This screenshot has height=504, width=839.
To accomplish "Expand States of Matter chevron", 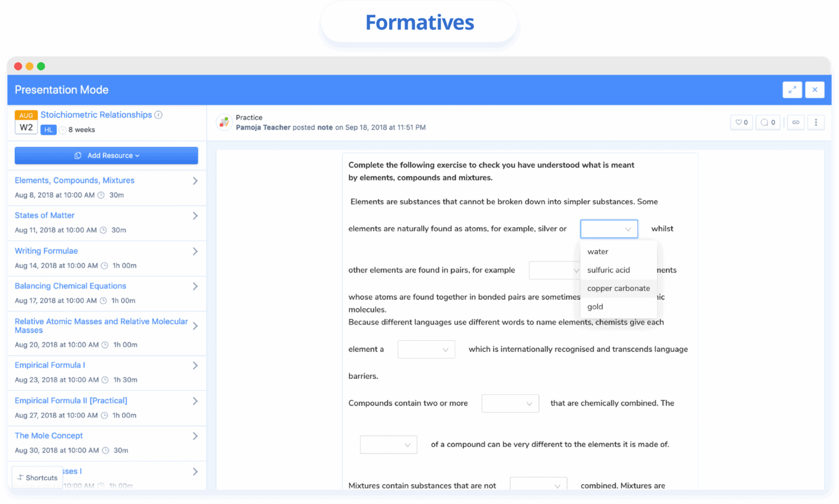I will coord(195,216).
